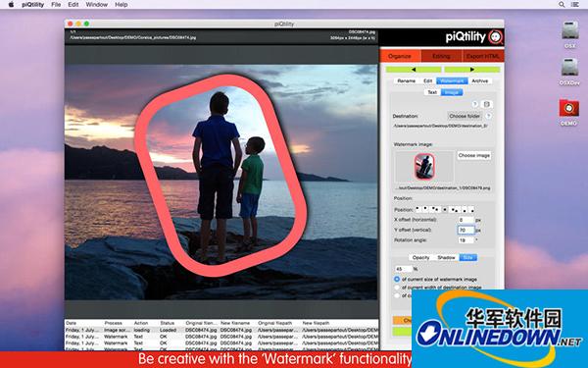Select top-left watermark position
Viewport: 588px width, 368px height.
(x=418, y=209)
